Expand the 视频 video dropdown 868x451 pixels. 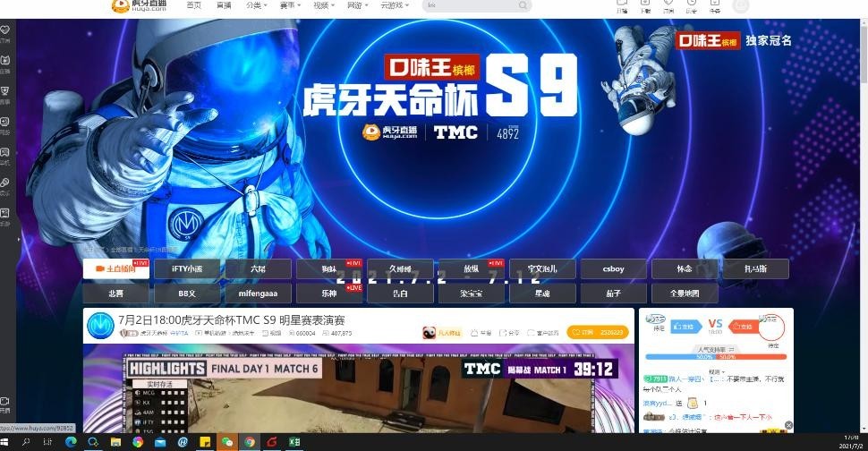tap(324, 5)
